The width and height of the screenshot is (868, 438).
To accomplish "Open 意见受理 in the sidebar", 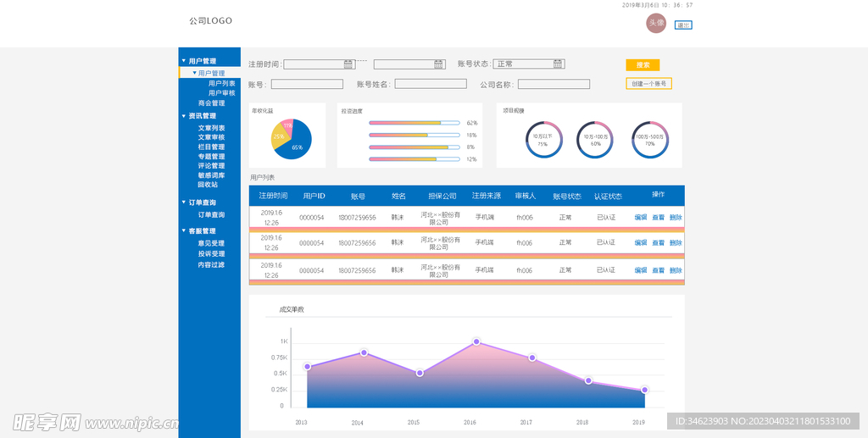I will pos(211,243).
